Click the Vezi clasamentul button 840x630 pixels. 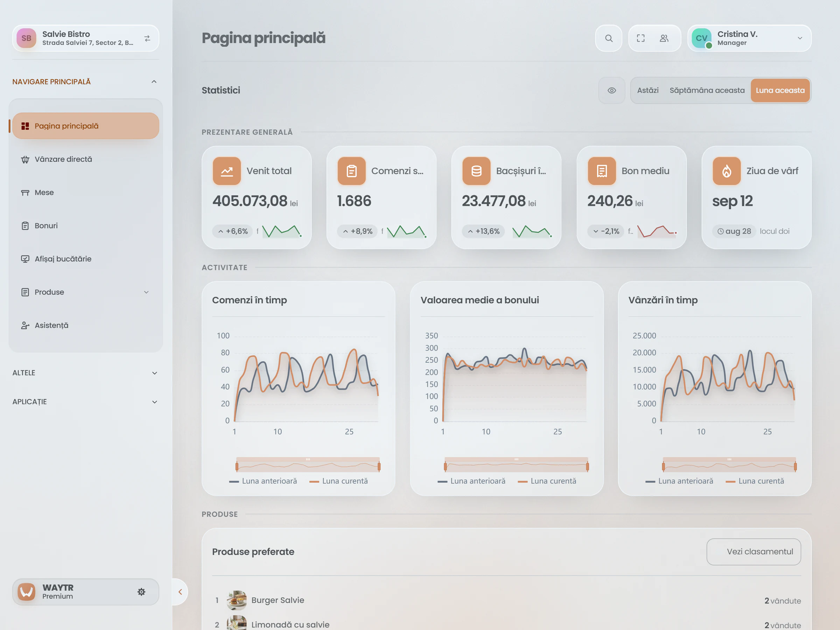754,552
